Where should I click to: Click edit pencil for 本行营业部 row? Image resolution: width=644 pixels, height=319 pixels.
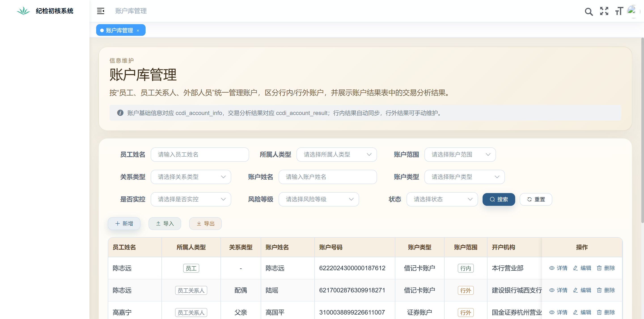click(576, 268)
